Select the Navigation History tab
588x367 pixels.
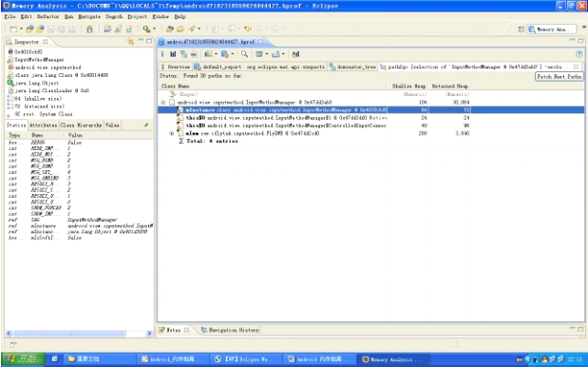(230, 330)
